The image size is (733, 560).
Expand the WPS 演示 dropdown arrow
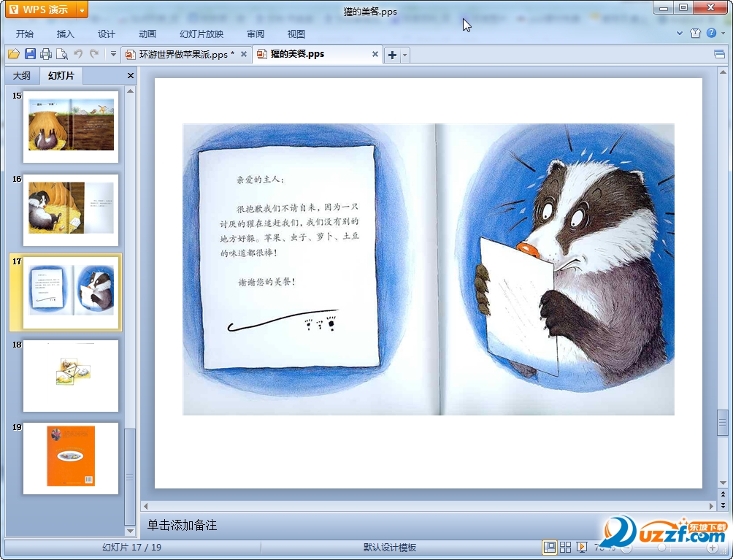82,9
